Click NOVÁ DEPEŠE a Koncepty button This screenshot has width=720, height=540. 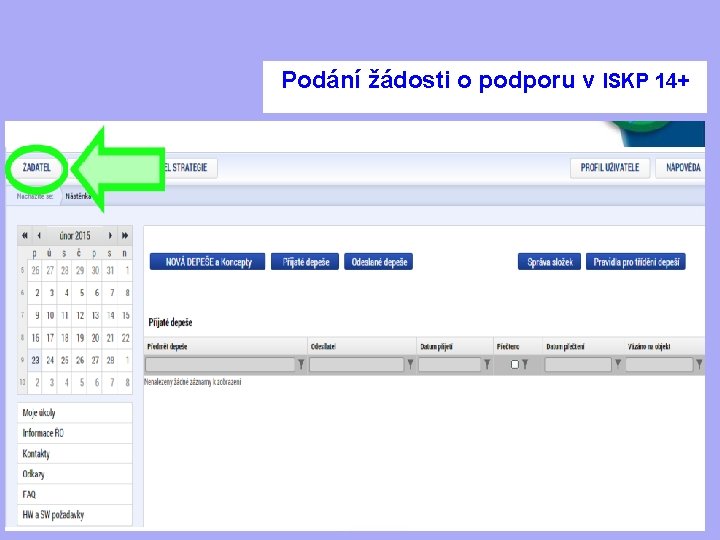208,262
